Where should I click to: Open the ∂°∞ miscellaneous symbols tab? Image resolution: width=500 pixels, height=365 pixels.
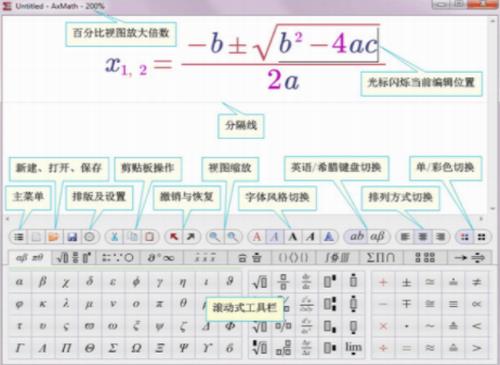tap(161, 258)
